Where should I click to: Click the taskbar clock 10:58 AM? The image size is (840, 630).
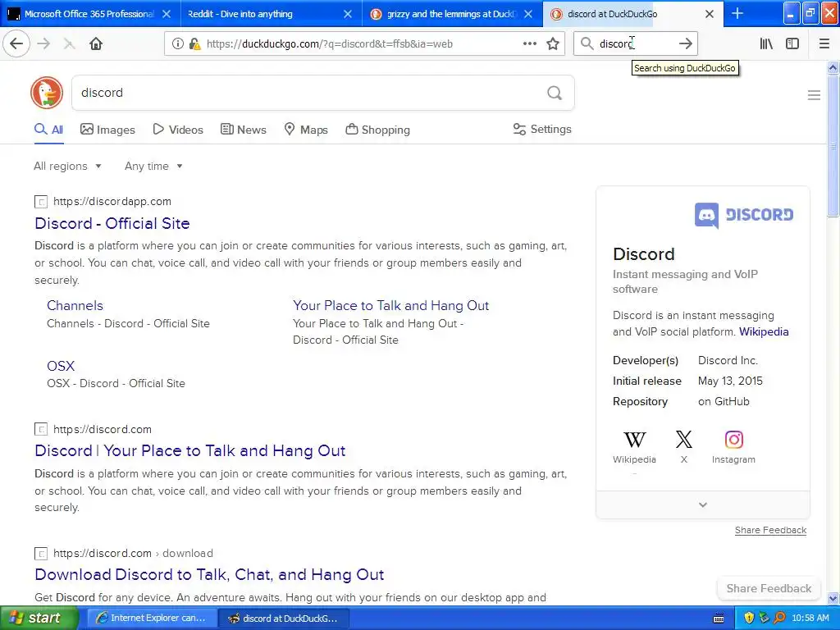(x=810, y=619)
